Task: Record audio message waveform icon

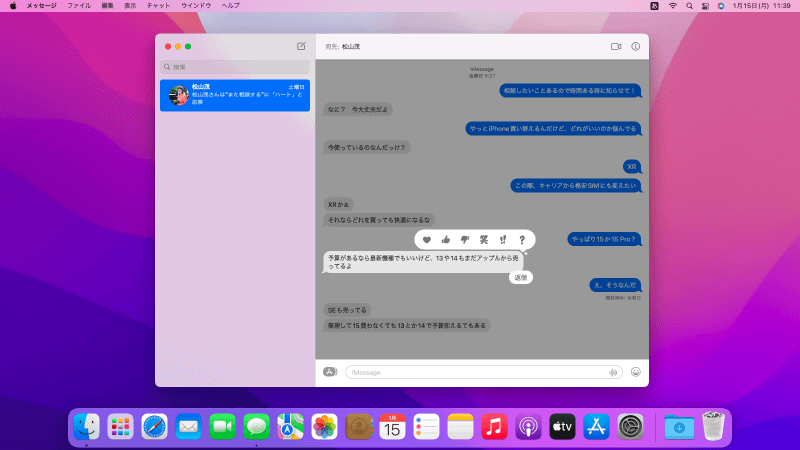Action: click(613, 372)
